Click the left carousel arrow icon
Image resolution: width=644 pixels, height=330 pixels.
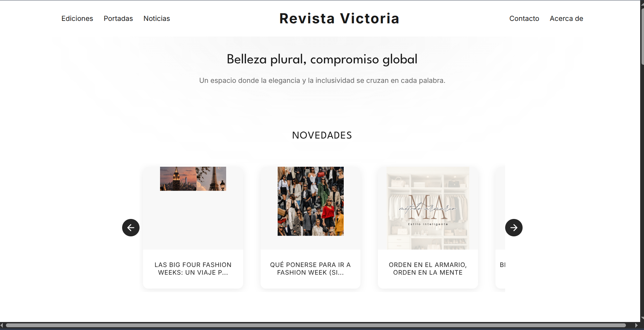tap(130, 227)
